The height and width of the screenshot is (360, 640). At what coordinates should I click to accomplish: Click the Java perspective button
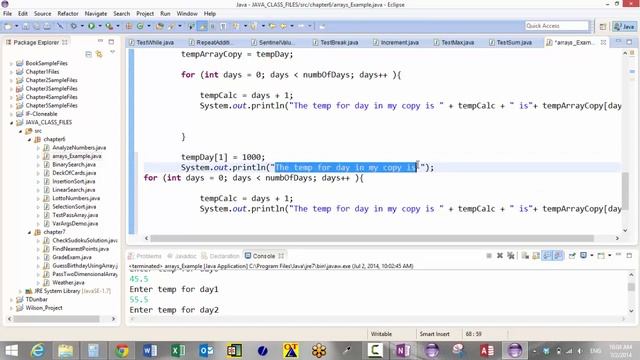(624, 27)
